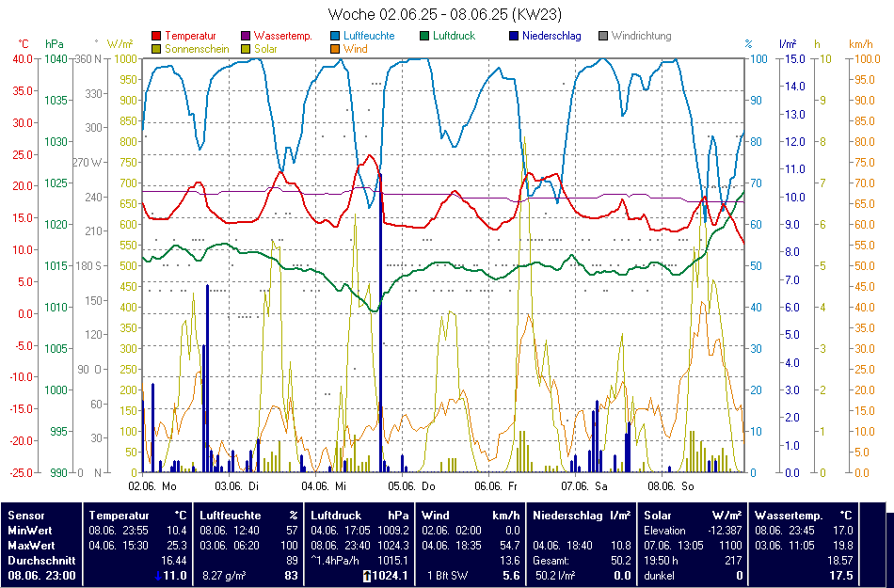Click the 05.06. Do date label
Viewport: 894px width, 588px height.
(411, 486)
